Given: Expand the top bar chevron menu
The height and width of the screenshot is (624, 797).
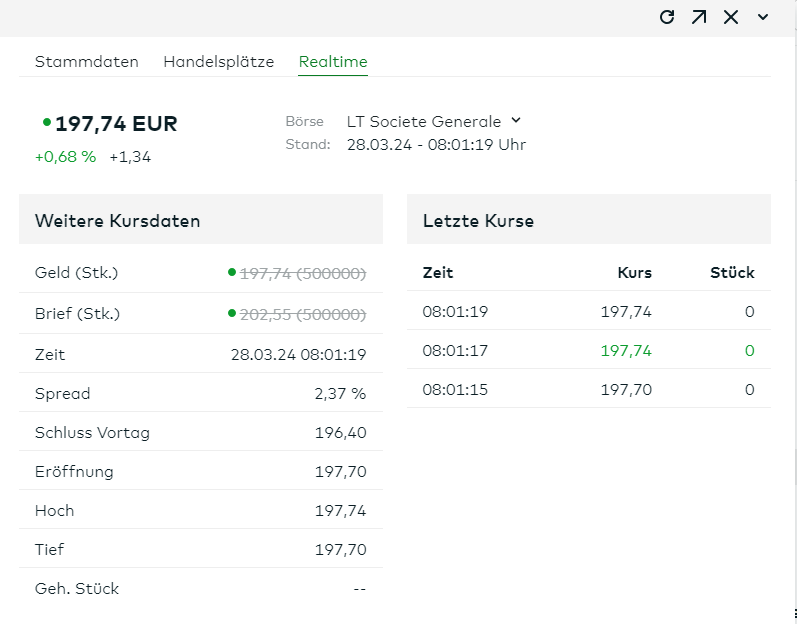Looking at the screenshot, I should (x=763, y=17).
